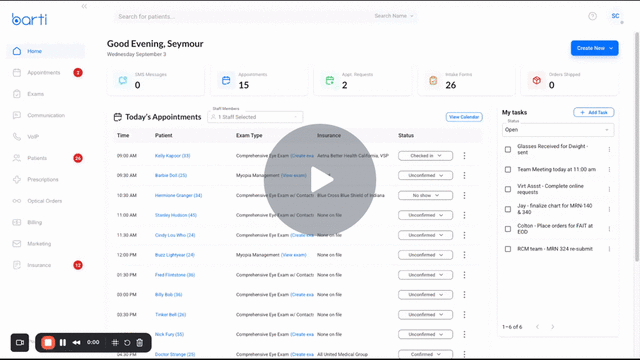Check off Virt Asst online requests task

[x=508, y=189]
